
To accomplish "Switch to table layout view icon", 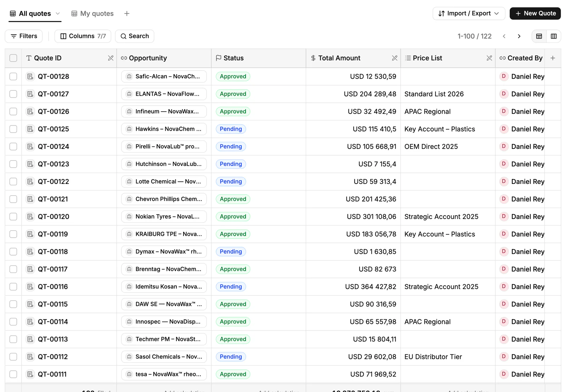I will tap(539, 36).
